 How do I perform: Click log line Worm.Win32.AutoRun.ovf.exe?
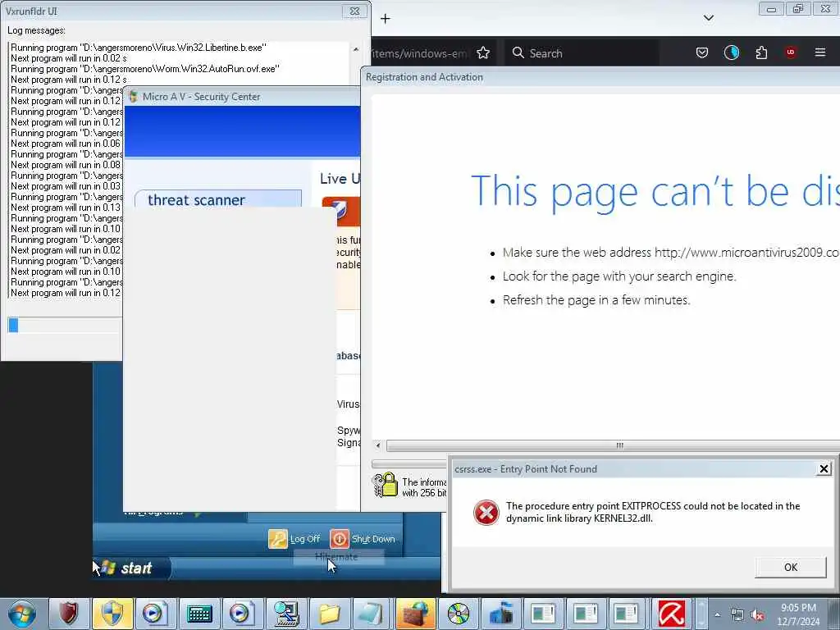(x=144, y=69)
